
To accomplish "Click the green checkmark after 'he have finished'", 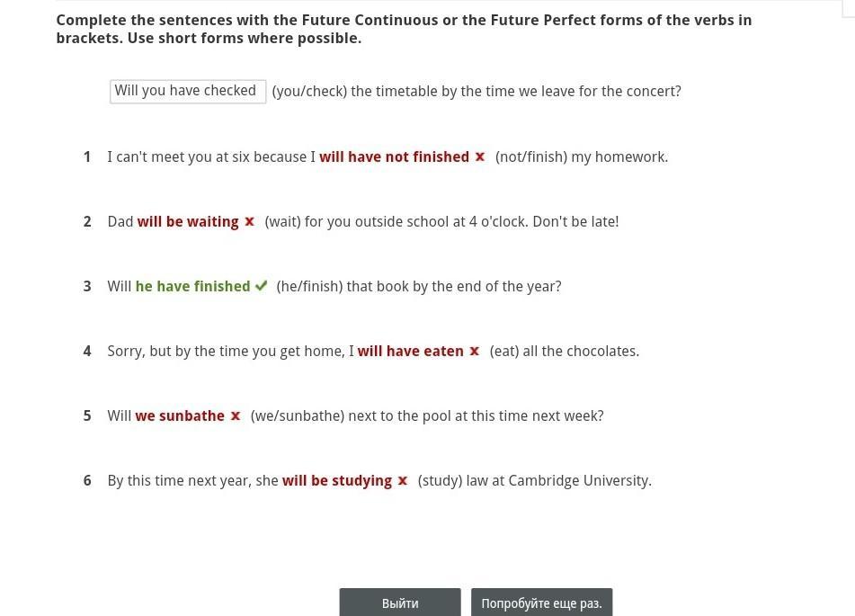I will click(261, 286).
